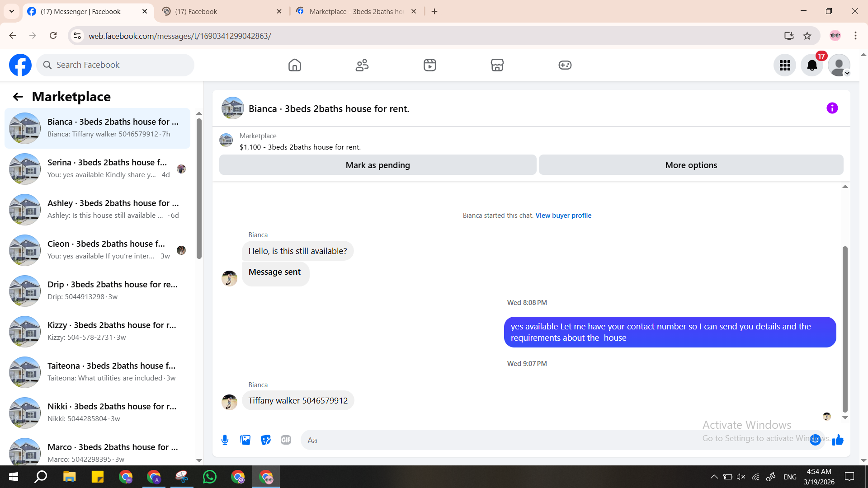Expand More options for the listing

tap(691, 165)
